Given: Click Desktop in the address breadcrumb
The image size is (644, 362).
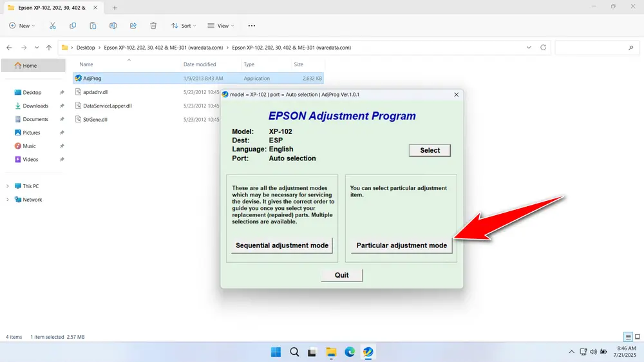Looking at the screenshot, I should pos(86,48).
